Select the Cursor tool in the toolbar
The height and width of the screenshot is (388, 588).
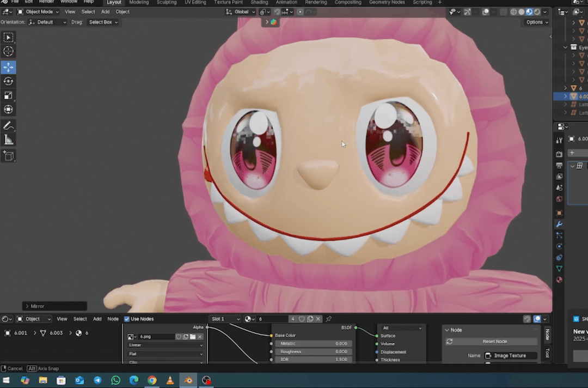pyautogui.click(x=9, y=51)
